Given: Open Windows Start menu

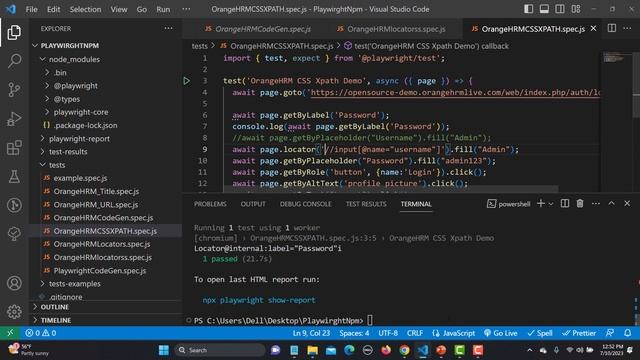Looking at the screenshot, I should [164, 350].
